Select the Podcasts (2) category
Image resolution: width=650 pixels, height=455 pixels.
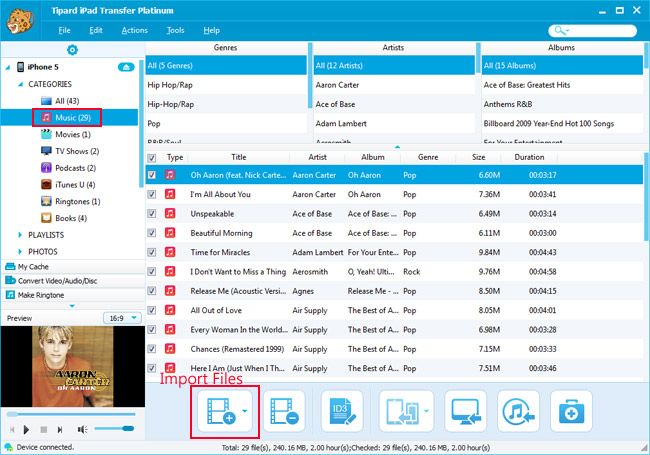pyautogui.click(x=68, y=168)
